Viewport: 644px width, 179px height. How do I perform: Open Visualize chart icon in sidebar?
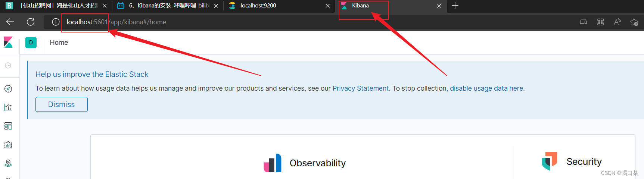point(8,107)
